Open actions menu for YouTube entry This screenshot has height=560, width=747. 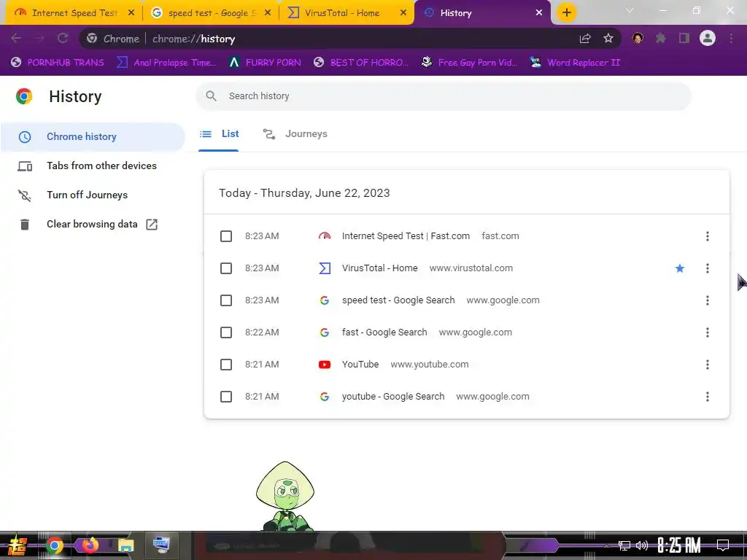pos(708,365)
